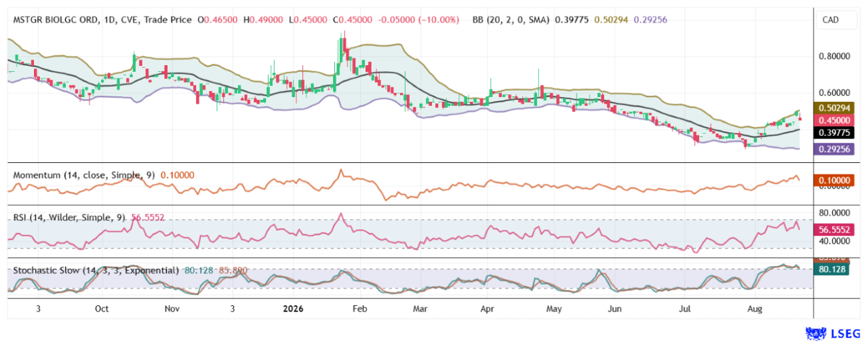Screen dimensions: 868x342
Task: Click the Stochastic Slow indicator label
Action: [96, 270]
